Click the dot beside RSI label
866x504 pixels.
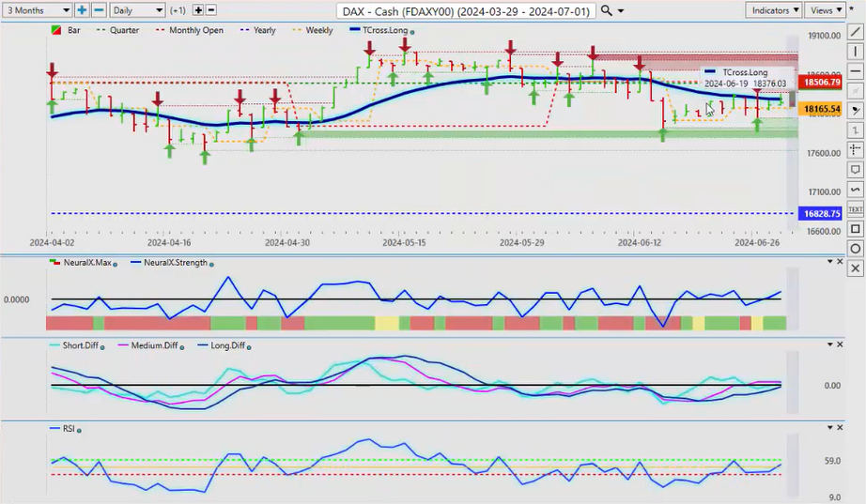click(79, 430)
